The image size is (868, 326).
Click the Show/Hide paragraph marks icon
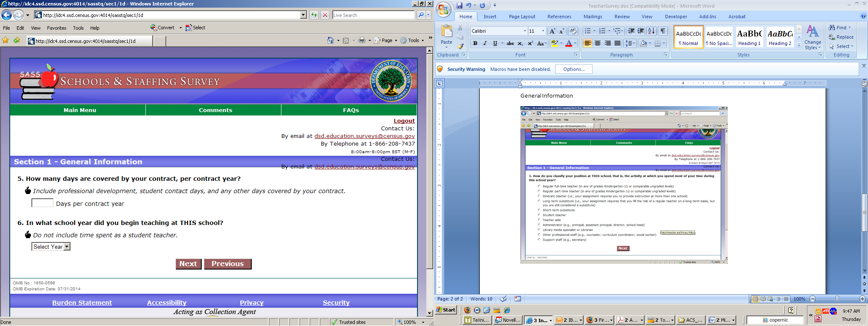pos(663,31)
